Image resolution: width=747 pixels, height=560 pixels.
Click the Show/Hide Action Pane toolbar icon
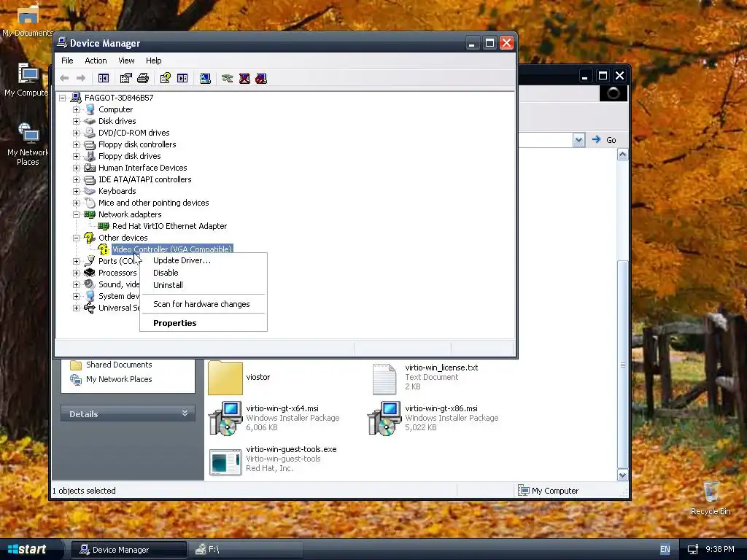point(182,78)
